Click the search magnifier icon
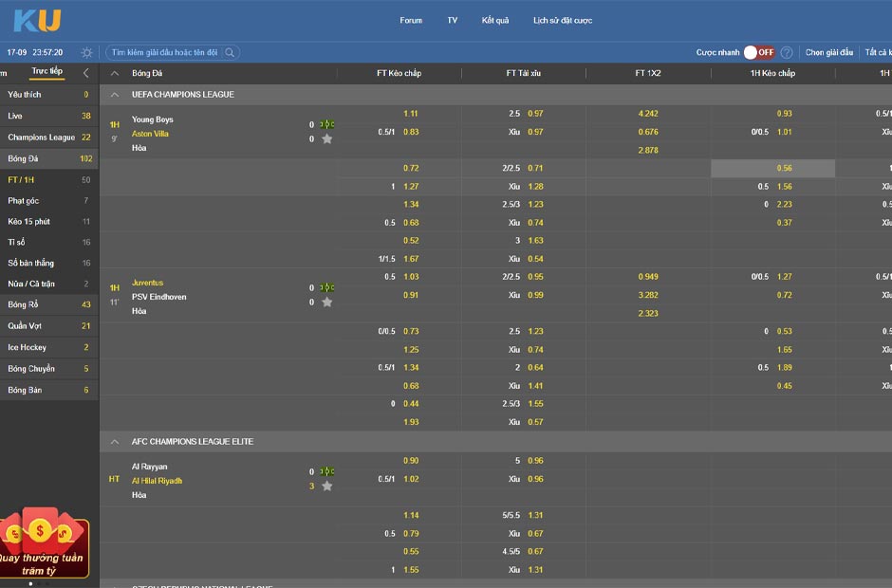 (230, 53)
